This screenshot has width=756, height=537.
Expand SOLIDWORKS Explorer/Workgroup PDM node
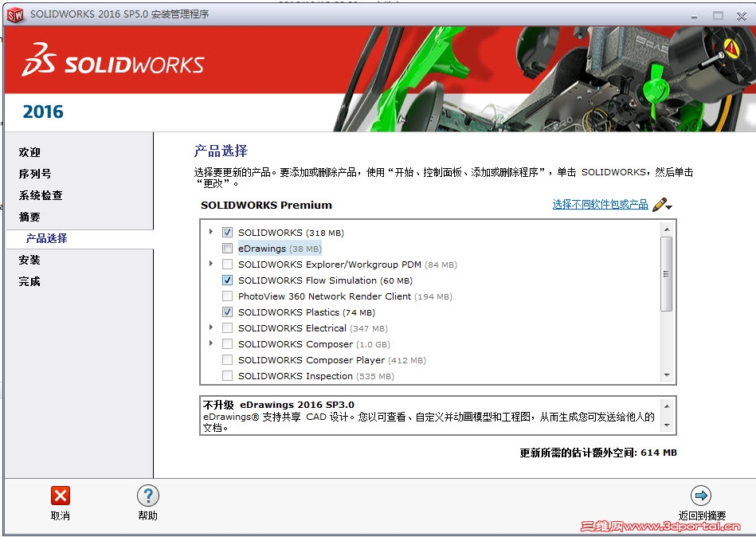210,263
